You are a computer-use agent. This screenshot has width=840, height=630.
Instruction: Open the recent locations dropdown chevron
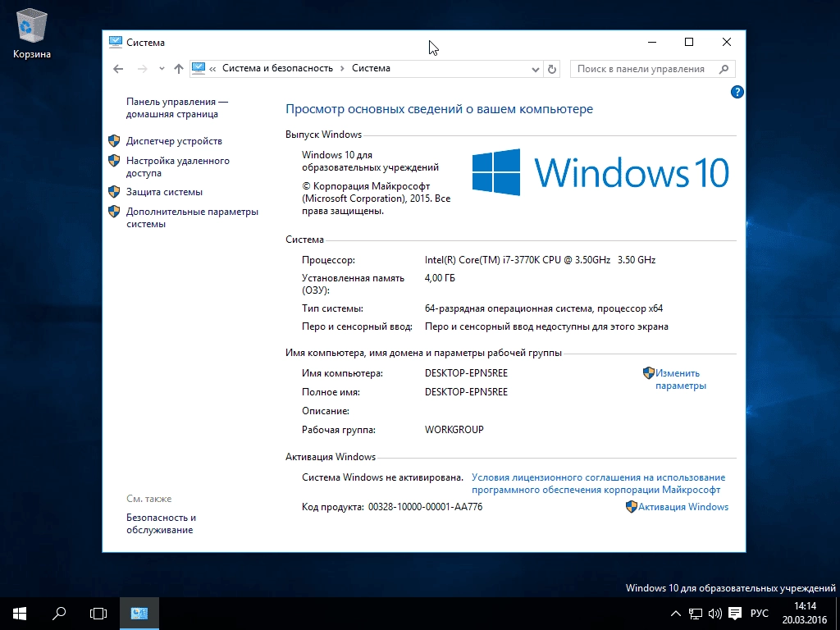[162, 69]
